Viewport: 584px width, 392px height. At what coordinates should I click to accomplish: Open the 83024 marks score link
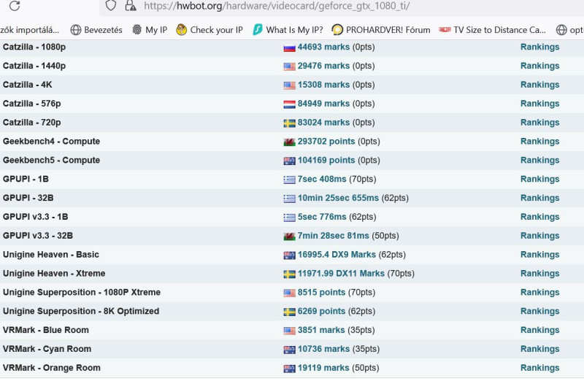point(323,123)
